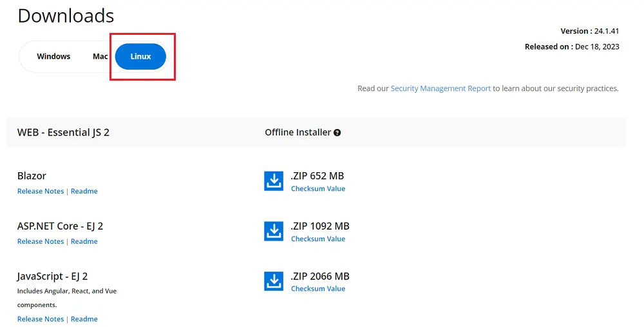The height and width of the screenshot is (327, 644).
Task: Click the 'WEB - Essential JS 2' heading
Action: (x=63, y=132)
